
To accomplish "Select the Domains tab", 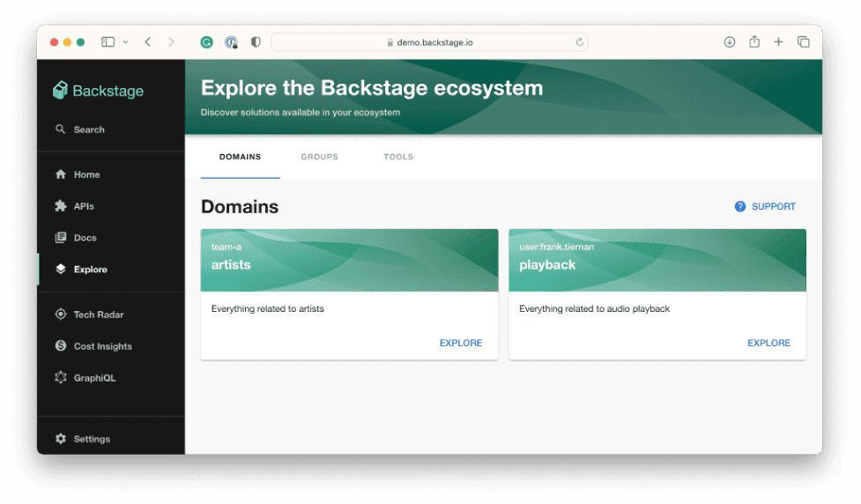I will point(240,157).
